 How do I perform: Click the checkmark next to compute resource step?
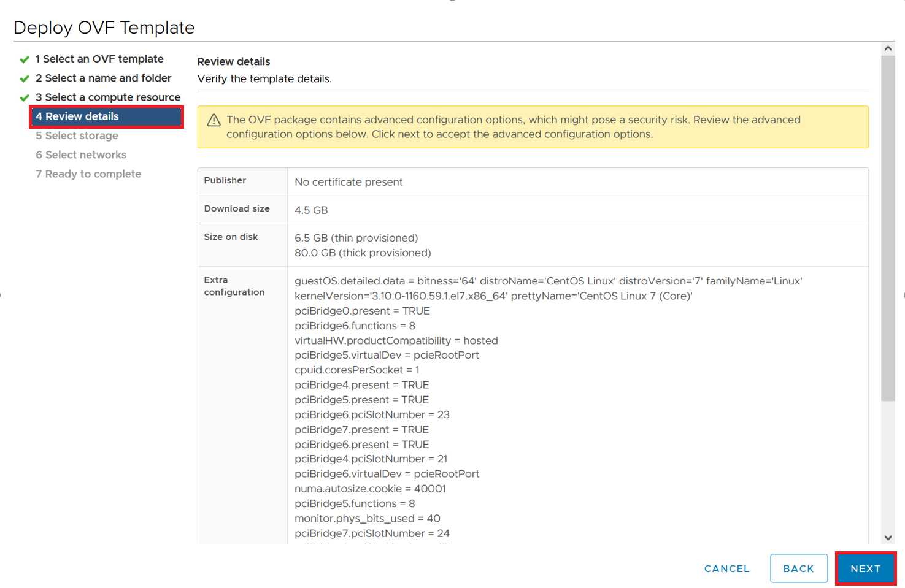(x=25, y=97)
